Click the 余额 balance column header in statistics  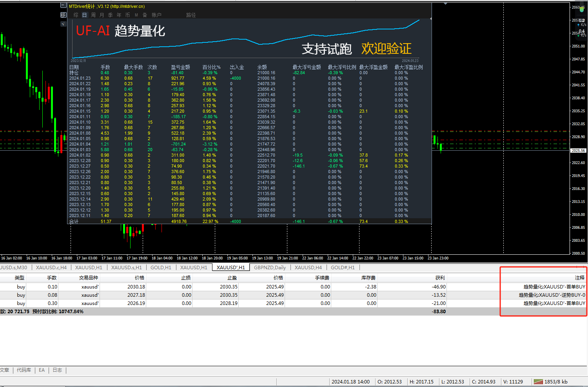click(262, 67)
